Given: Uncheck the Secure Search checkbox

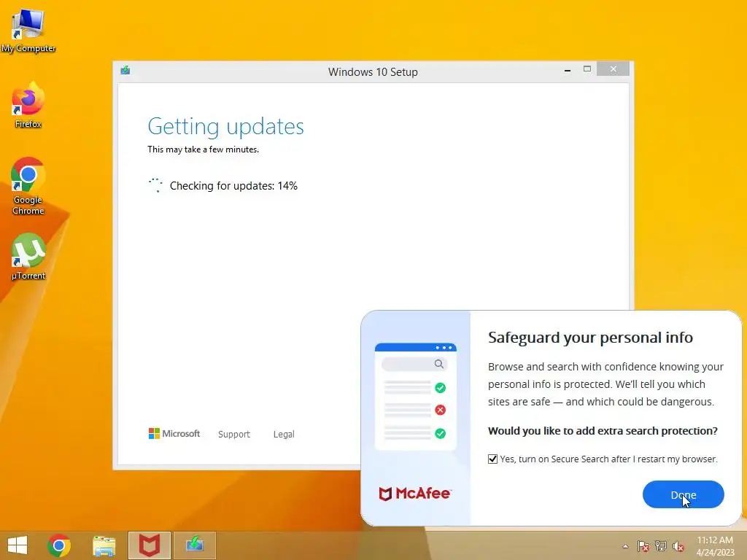Looking at the screenshot, I should [492, 459].
